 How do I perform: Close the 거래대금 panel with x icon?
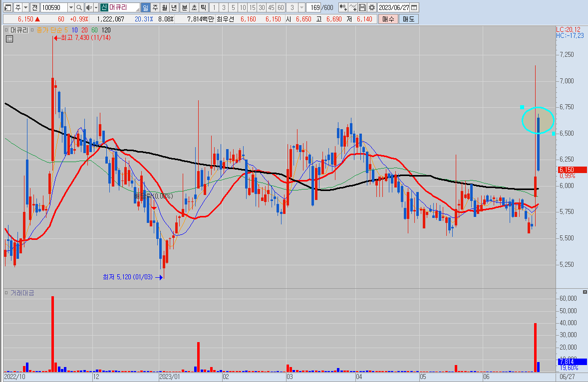coord(585,292)
